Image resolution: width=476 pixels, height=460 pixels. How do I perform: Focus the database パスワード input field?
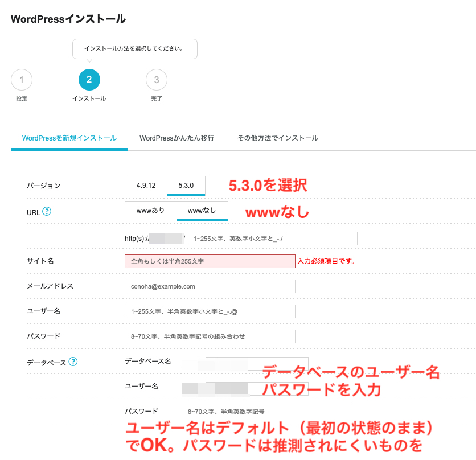point(267,412)
